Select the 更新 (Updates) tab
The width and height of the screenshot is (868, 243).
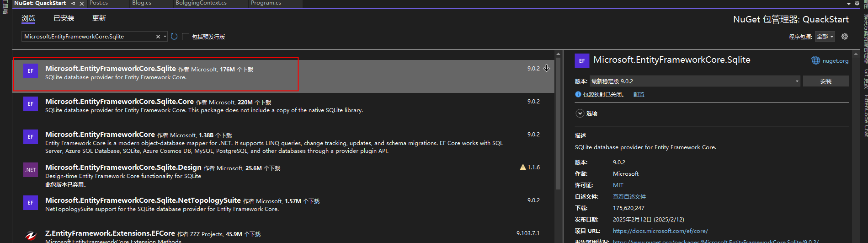tap(99, 18)
